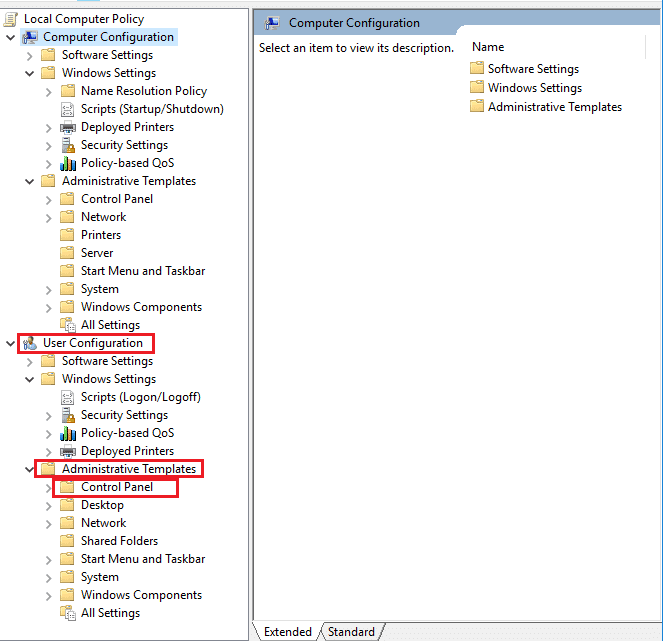The width and height of the screenshot is (663, 641).
Task: Open Software Settings in the right pane list
Action: (x=533, y=69)
